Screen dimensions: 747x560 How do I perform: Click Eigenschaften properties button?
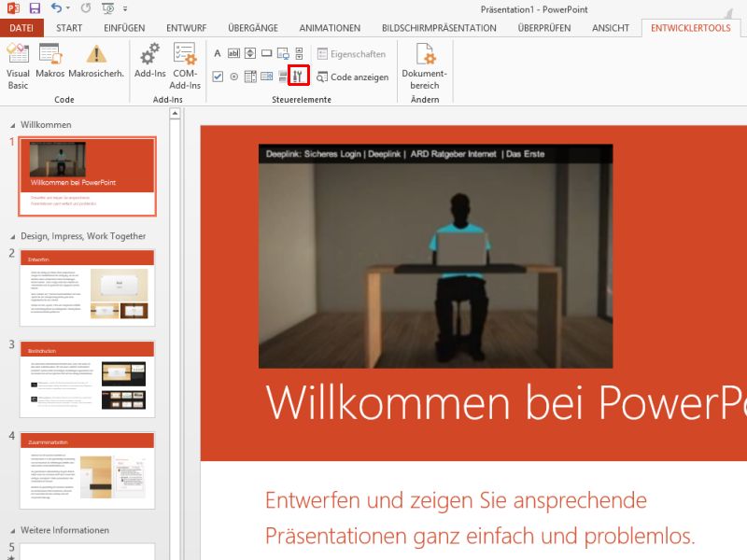[x=352, y=54]
